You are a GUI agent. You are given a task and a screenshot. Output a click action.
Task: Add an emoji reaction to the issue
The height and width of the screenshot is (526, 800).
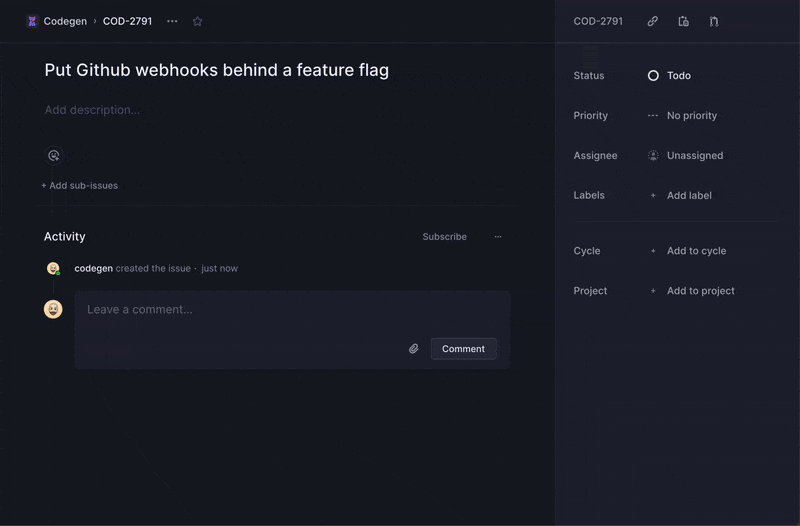click(x=54, y=155)
